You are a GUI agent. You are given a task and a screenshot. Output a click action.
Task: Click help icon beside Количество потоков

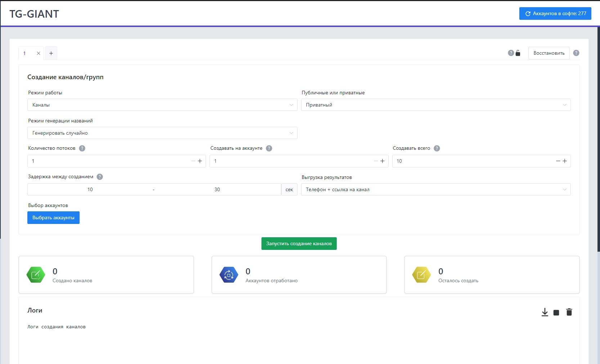click(82, 148)
